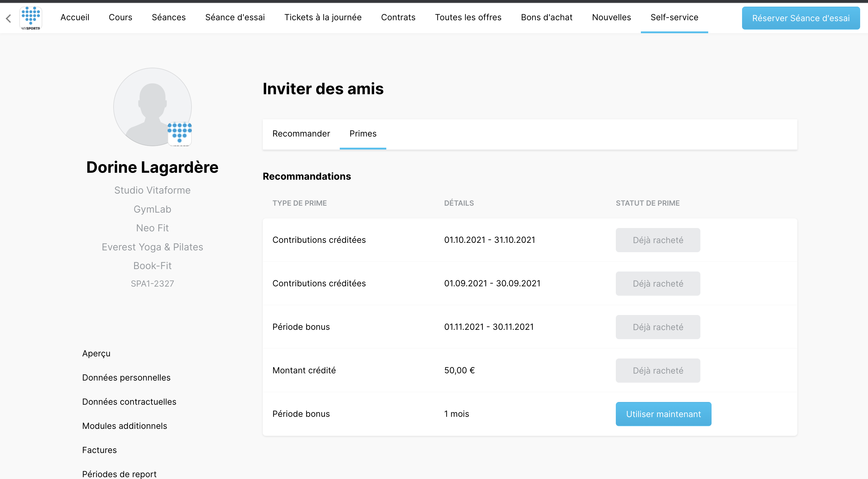Click the Recommandations section heading

(307, 176)
